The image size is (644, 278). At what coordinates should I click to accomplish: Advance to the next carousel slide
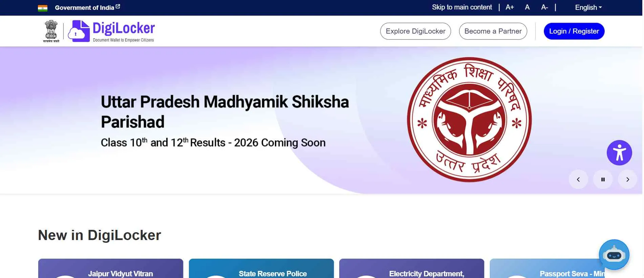(x=627, y=179)
